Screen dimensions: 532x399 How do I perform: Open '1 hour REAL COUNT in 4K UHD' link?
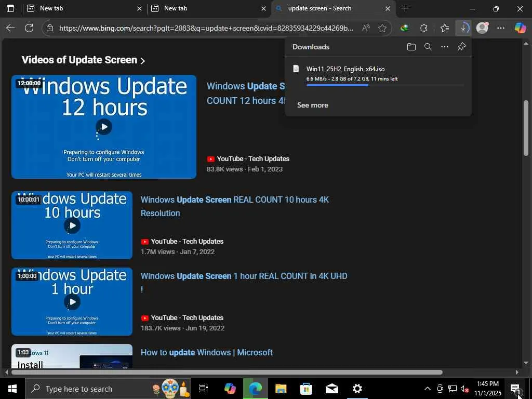(x=244, y=282)
